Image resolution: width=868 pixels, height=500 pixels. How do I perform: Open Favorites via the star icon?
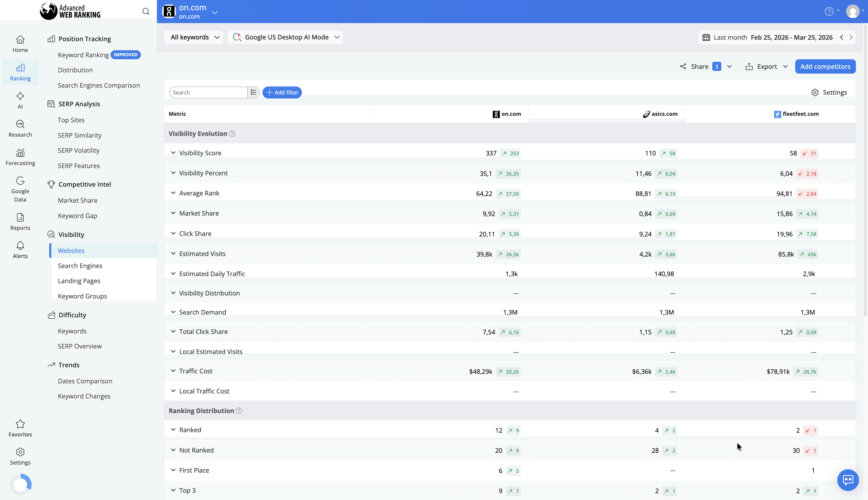coord(20,428)
